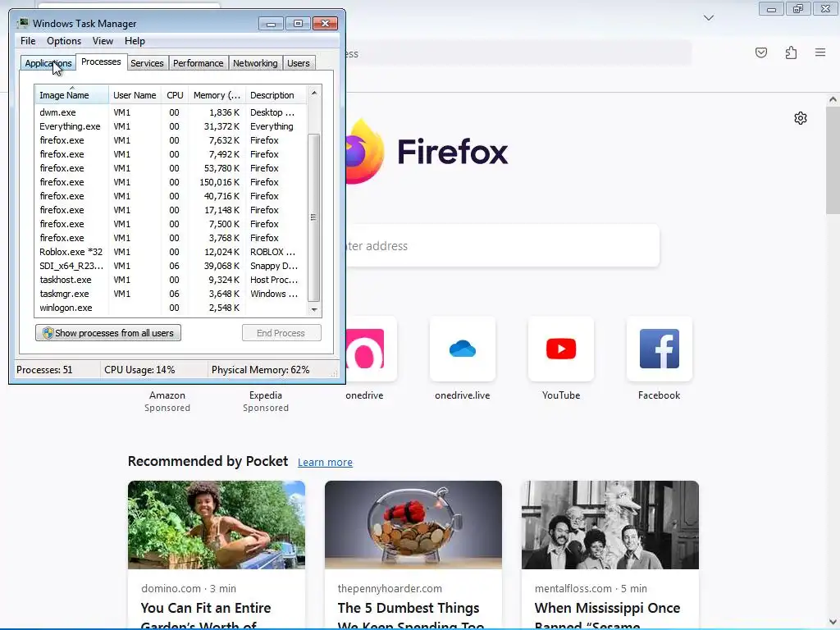840x630 pixels.
Task: Sort processes by CPU column header
Action: tap(175, 95)
